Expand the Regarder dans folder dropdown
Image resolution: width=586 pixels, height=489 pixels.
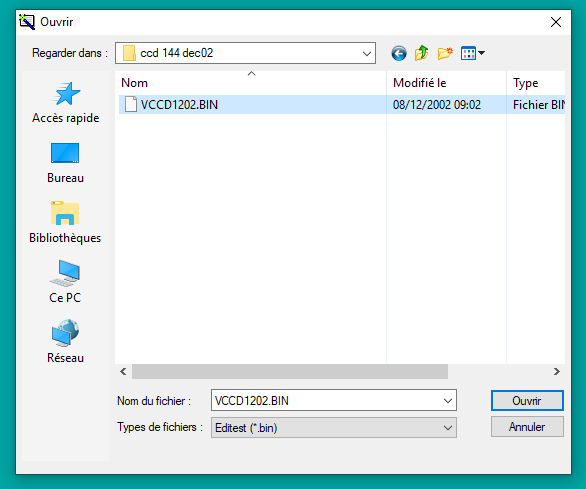(367, 53)
